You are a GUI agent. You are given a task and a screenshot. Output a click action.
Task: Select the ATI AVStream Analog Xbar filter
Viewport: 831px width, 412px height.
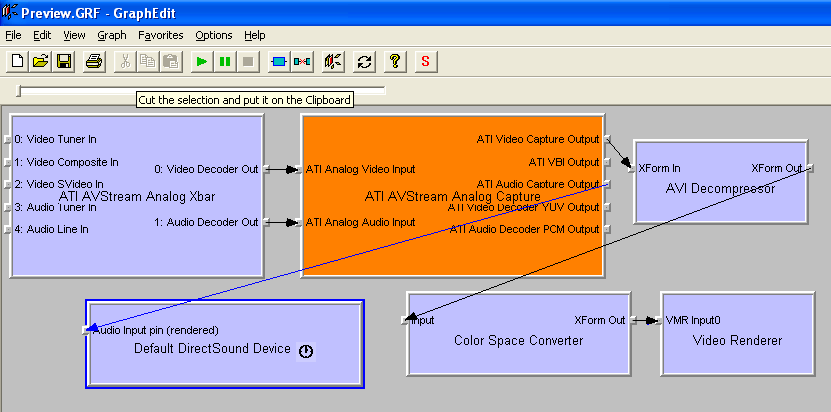(137, 196)
